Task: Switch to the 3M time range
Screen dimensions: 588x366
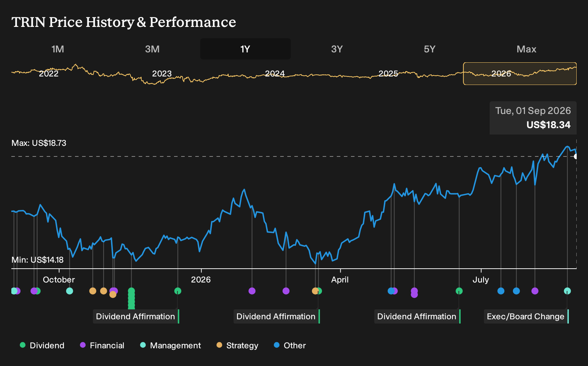Action: [x=152, y=49]
